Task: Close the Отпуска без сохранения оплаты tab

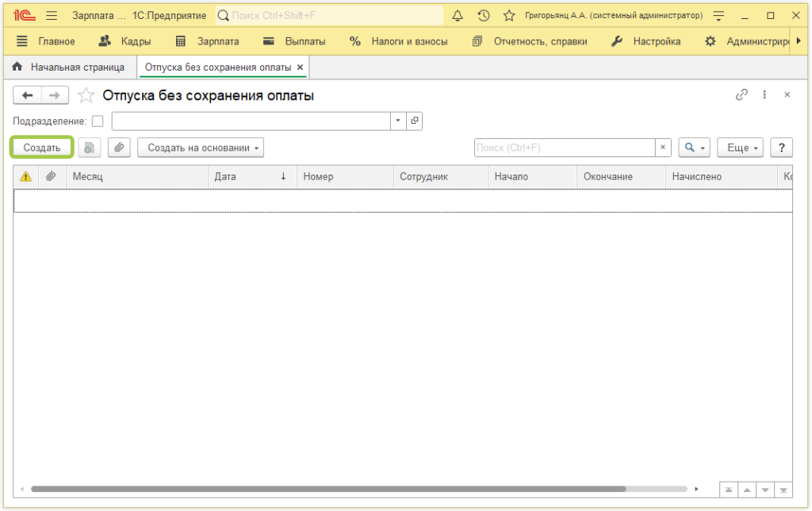Action: tap(300, 67)
